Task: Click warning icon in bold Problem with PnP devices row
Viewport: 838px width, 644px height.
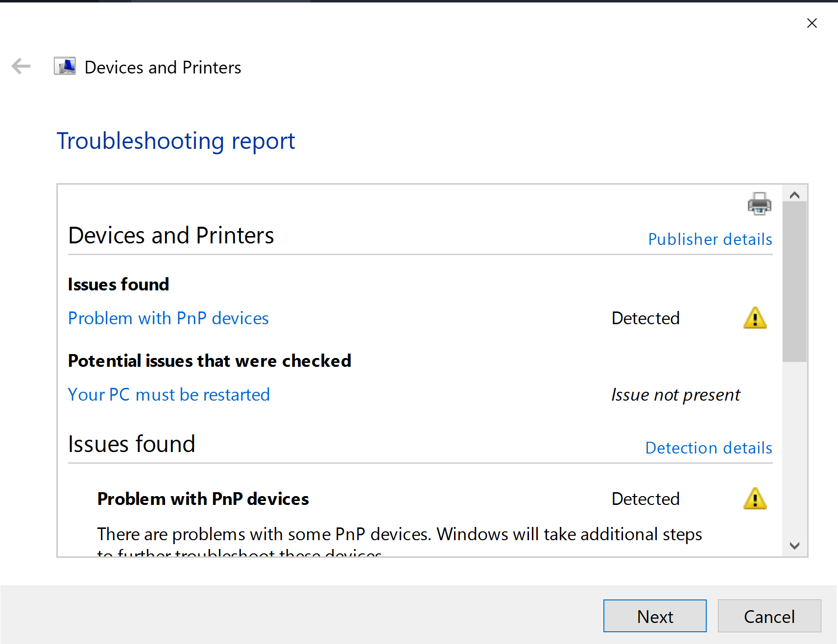Action: coord(755,499)
